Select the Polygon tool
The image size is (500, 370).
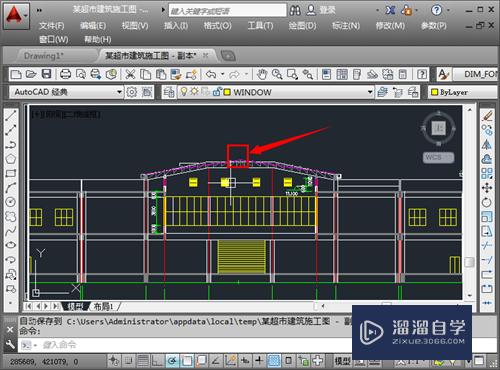tap(11, 159)
